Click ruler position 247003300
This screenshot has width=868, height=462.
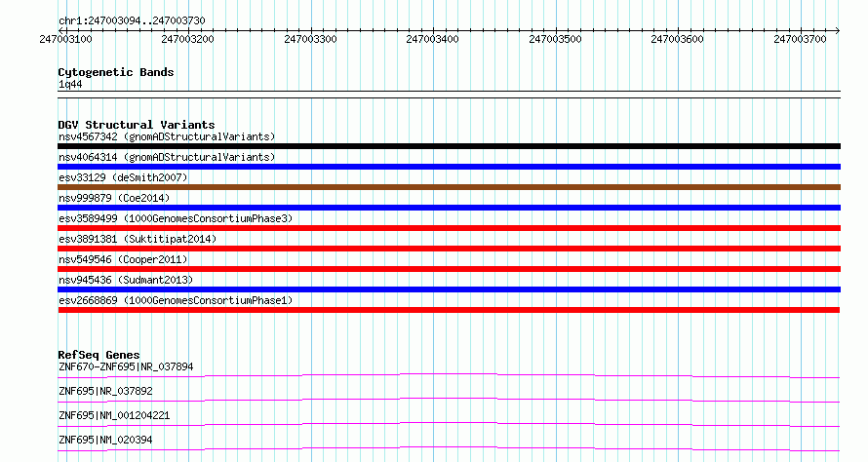(310, 39)
